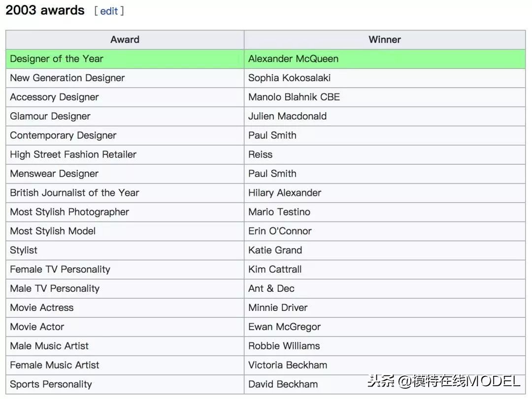The image size is (532, 399).
Task: Click the Manolo Blahnik CBE entry
Action: click(294, 97)
